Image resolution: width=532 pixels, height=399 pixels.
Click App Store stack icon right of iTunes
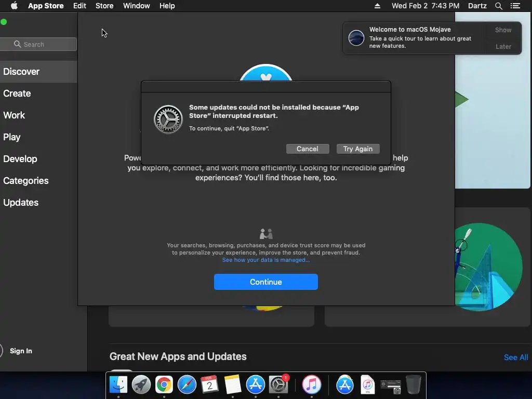click(345, 385)
